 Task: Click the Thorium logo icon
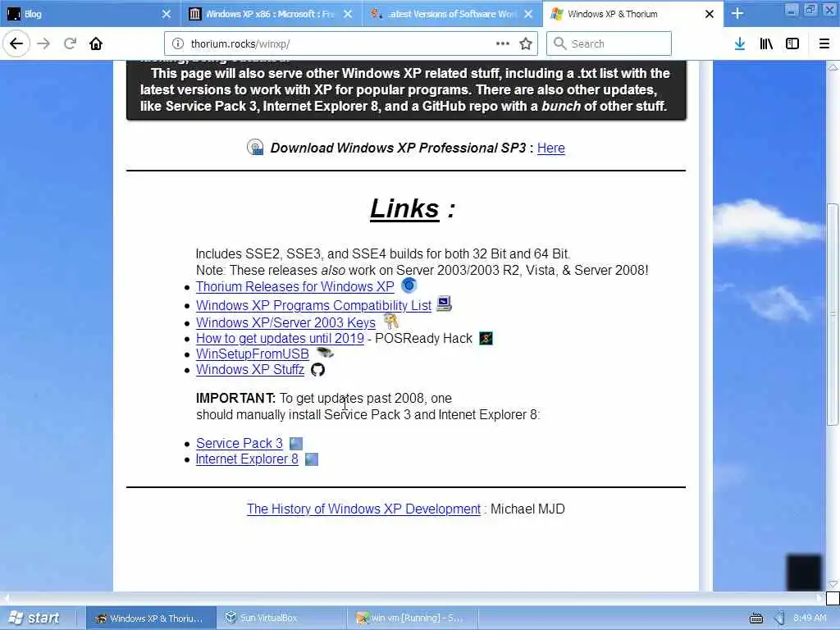(409, 285)
